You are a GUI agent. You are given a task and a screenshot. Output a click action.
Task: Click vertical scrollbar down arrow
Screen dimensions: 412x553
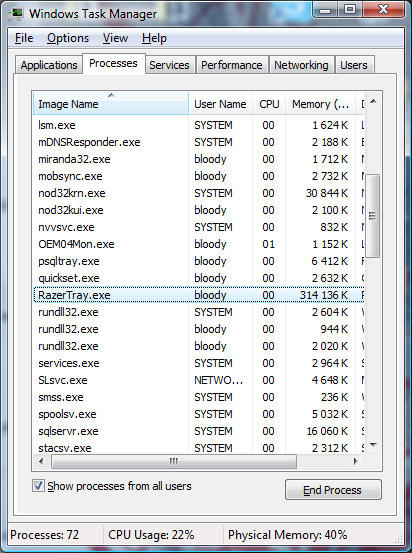(373, 445)
